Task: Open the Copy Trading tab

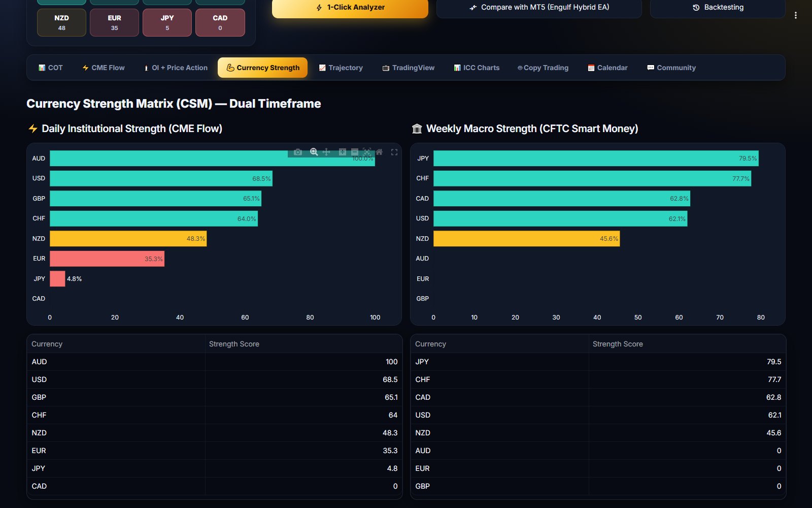Action: [543, 68]
